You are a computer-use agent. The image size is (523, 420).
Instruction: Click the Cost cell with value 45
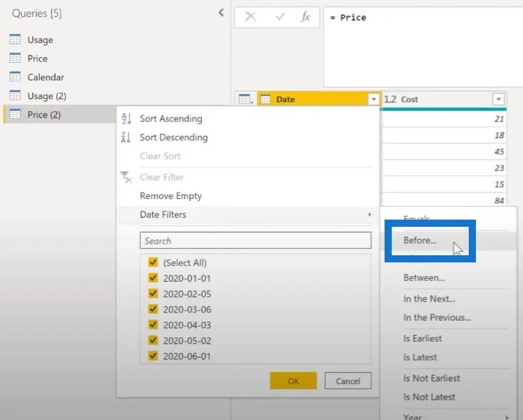[x=445, y=151]
